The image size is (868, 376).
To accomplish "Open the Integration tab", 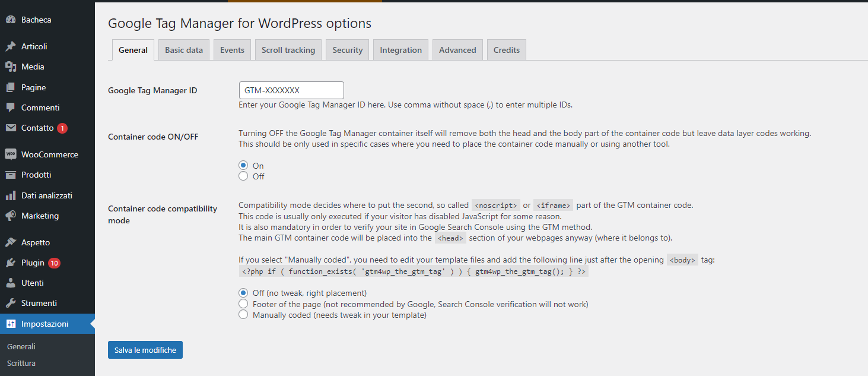I will [x=400, y=50].
